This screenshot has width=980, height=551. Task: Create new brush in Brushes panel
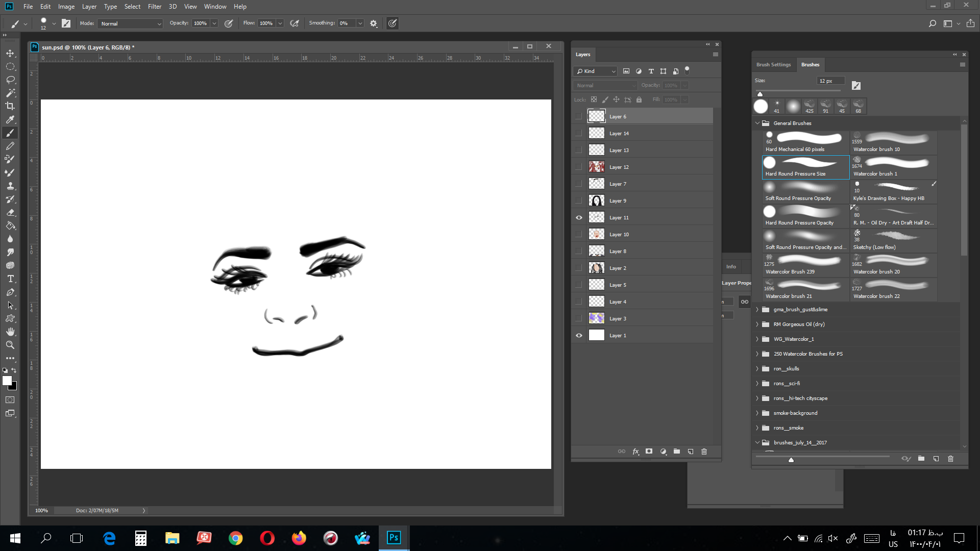[936, 459]
